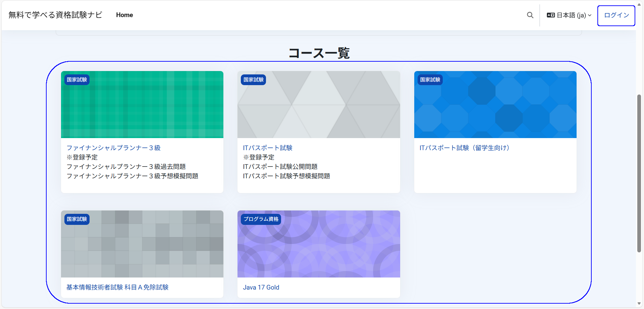The image size is (644, 309).
Task: Click the gray pixelated squares course thumbnail
Action: tap(142, 248)
